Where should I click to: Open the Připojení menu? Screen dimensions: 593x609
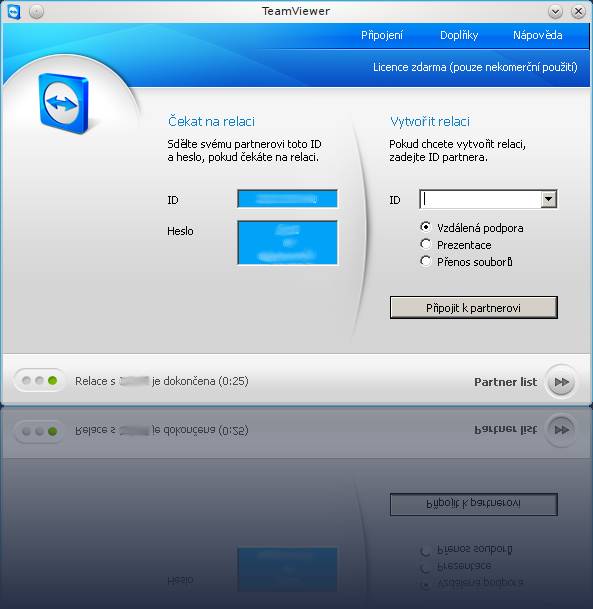tap(382, 35)
